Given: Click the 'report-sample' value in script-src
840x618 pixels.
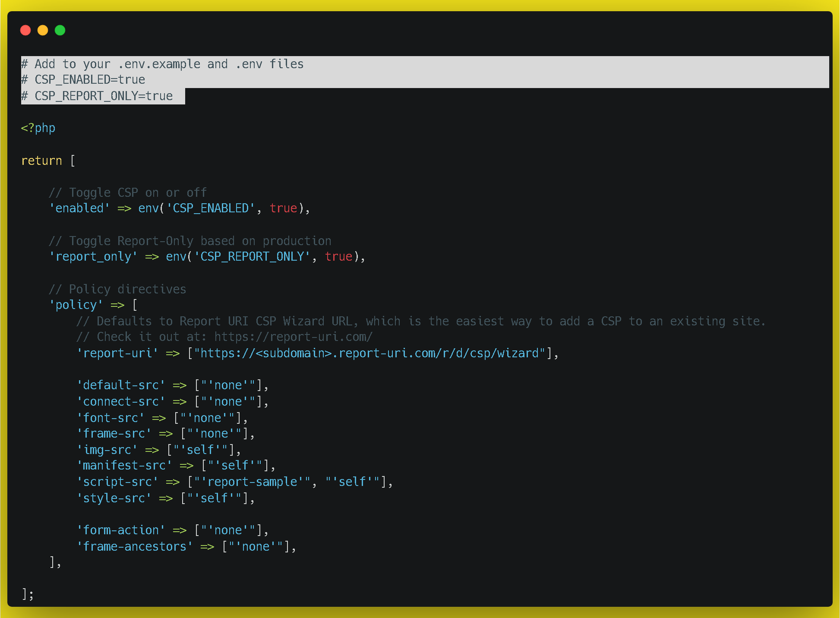Looking at the screenshot, I should pos(252,482).
